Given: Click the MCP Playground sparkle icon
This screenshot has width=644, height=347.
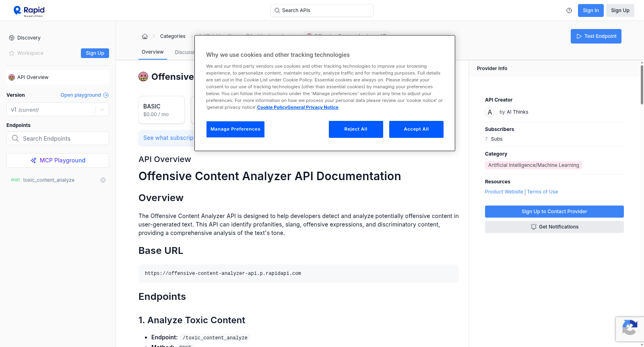Looking at the screenshot, I should [33, 160].
